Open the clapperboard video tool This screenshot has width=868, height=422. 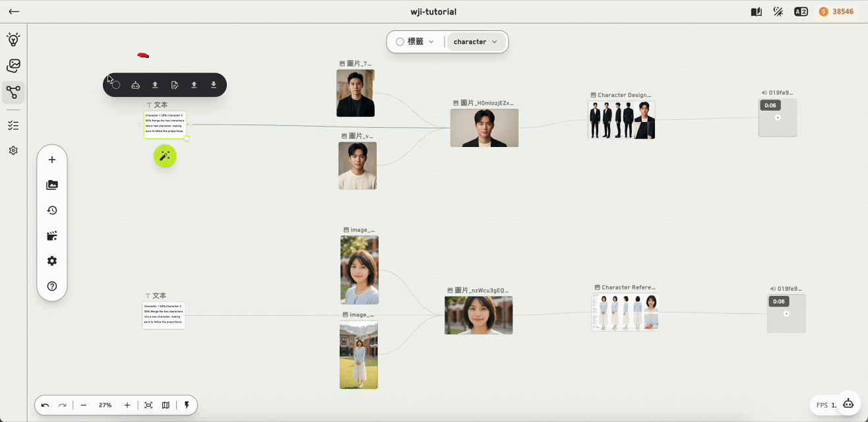tap(52, 236)
